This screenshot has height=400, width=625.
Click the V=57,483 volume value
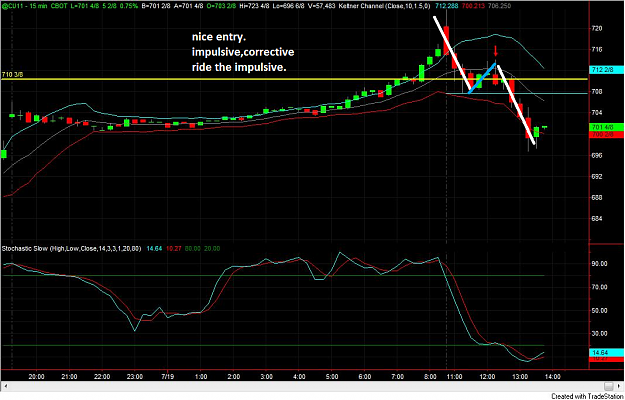pyautogui.click(x=322, y=6)
